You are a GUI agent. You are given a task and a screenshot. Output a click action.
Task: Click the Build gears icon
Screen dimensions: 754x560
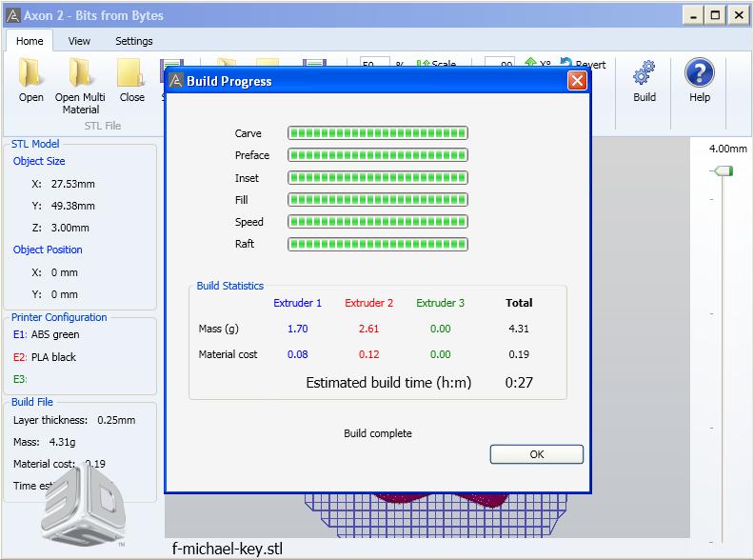[645, 72]
